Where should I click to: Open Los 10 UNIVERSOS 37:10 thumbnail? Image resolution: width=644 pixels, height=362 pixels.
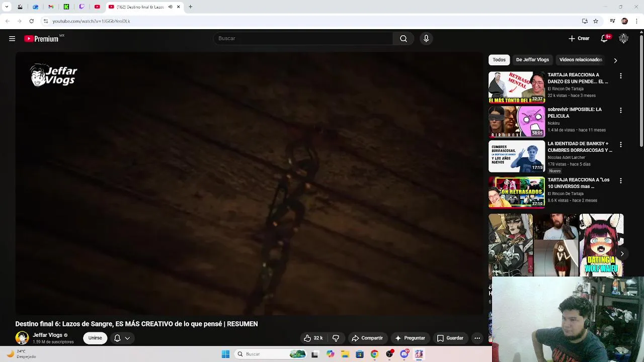click(x=517, y=192)
